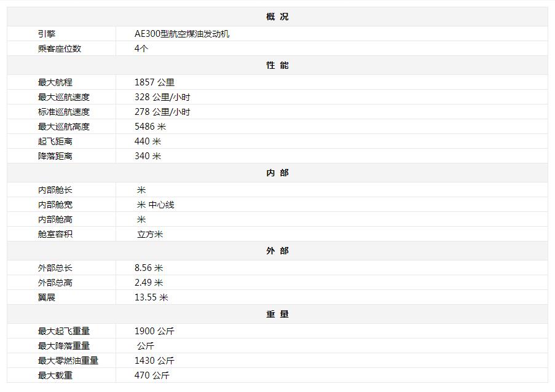555x392 pixels.
Task: Click the 起飞距离 row label
Action: tap(55, 141)
